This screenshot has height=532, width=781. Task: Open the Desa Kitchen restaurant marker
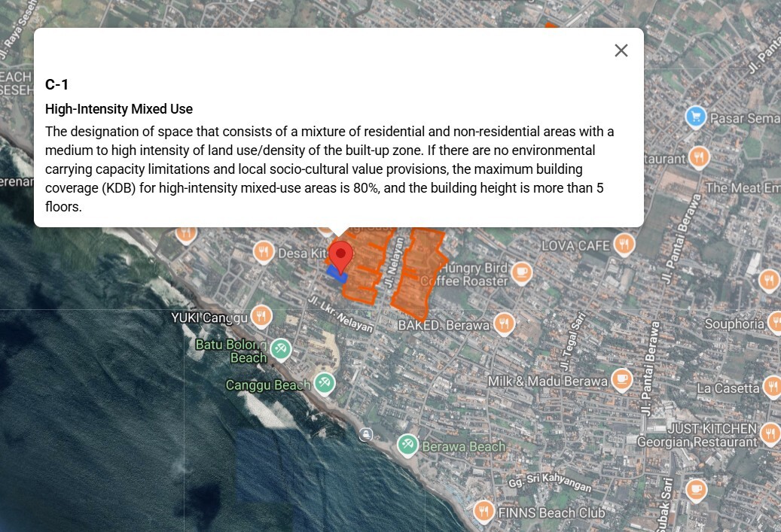[264, 251]
